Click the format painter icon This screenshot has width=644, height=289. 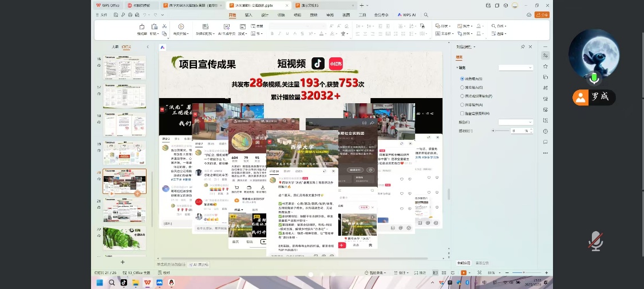tap(142, 26)
